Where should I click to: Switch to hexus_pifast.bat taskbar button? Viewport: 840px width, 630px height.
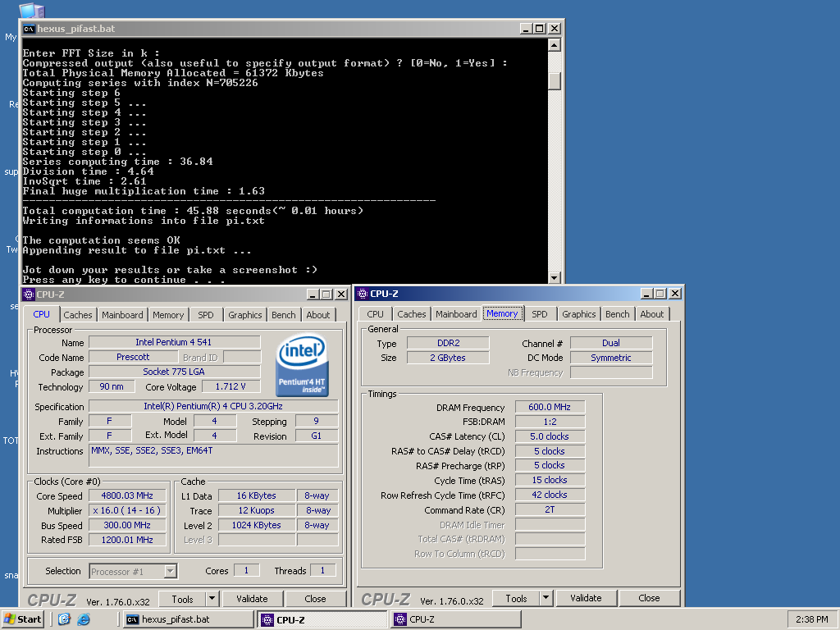187,619
